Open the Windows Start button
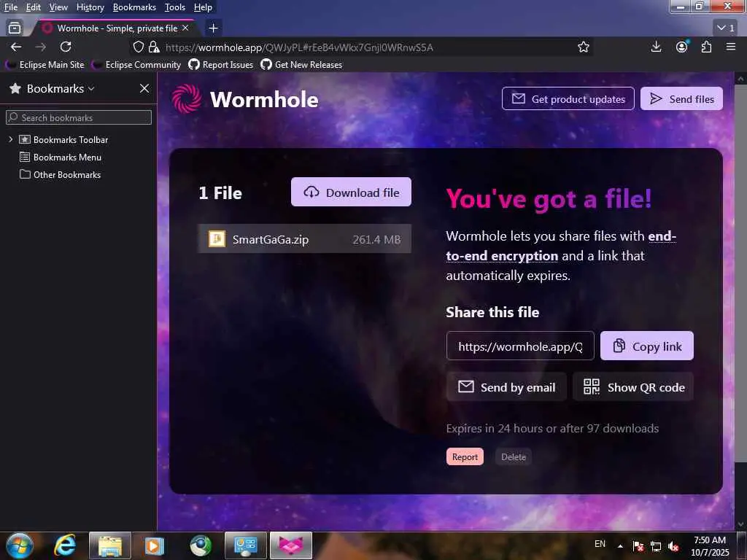This screenshot has height=560, width=747. (20, 545)
